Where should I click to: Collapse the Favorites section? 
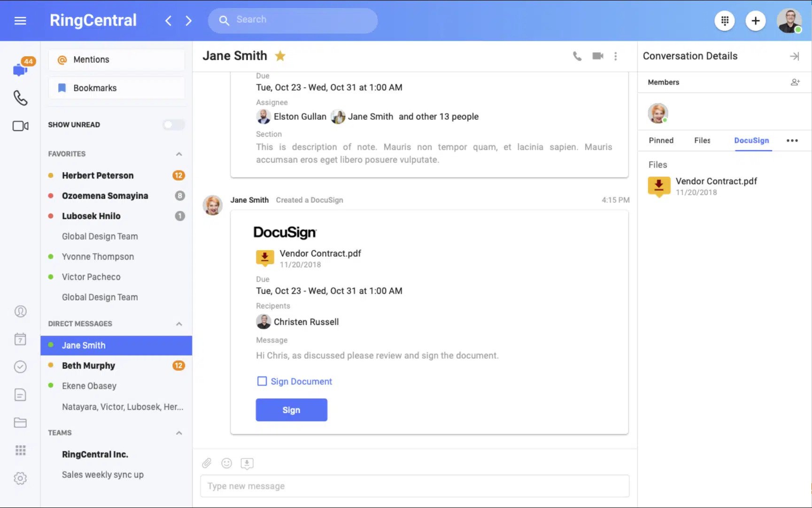[x=179, y=154]
